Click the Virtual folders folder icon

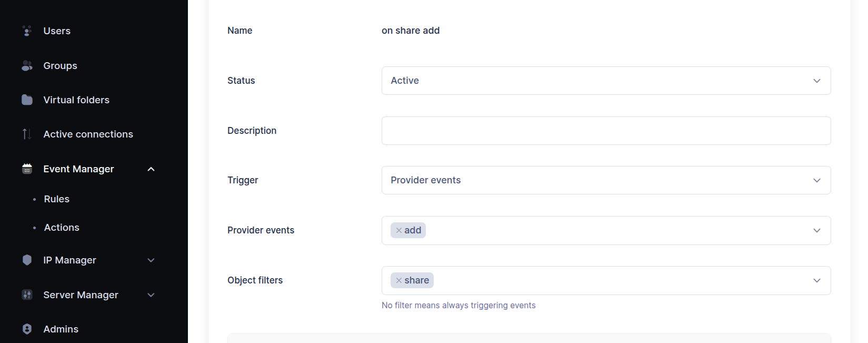[x=27, y=100]
